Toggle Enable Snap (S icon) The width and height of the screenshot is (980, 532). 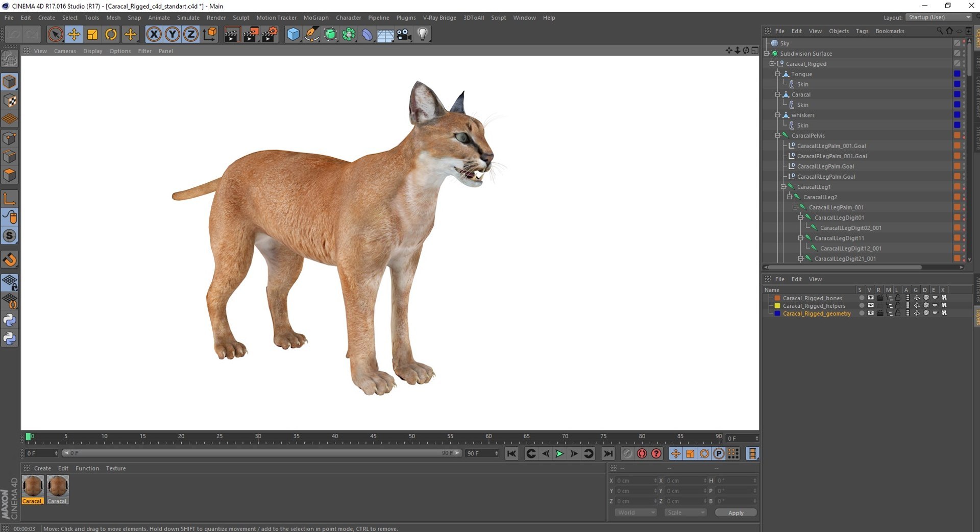(x=10, y=235)
